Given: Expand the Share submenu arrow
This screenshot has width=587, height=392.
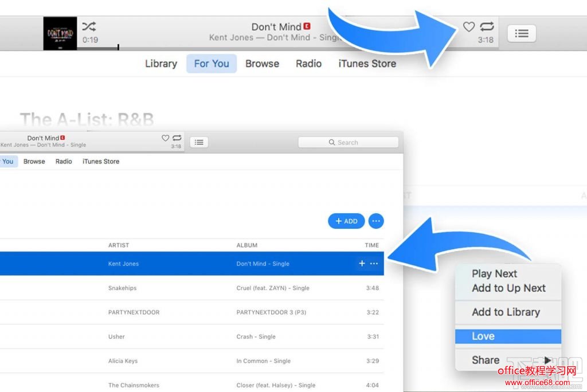Looking at the screenshot, I should pos(547,360).
